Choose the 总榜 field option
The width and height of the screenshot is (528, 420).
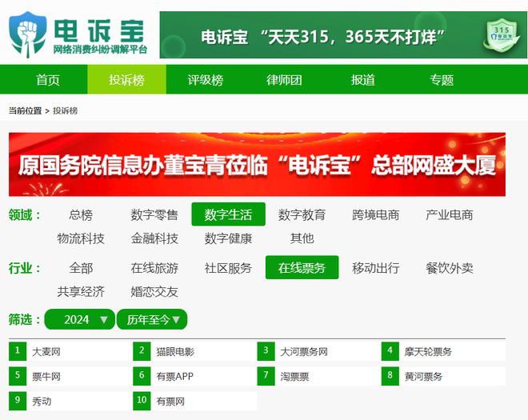pyautogui.click(x=81, y=214)
